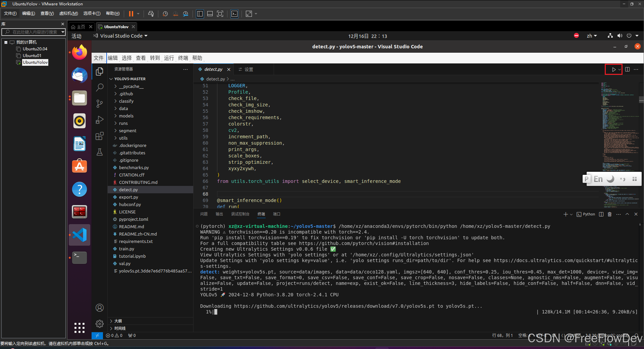644x349 pixels.
Task: Launch Firefox from the Ubuntu dock
Action: [79, 52]
